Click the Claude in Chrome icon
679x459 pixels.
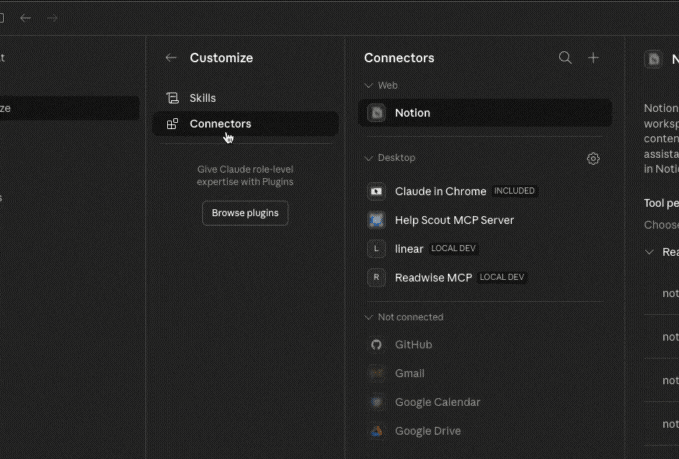(x=376, y=191)
